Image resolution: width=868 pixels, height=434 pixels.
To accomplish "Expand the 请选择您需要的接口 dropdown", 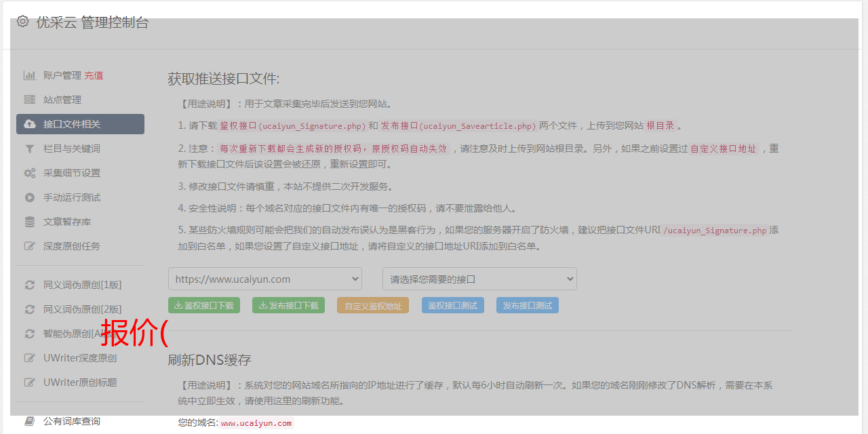I will 479,279.
